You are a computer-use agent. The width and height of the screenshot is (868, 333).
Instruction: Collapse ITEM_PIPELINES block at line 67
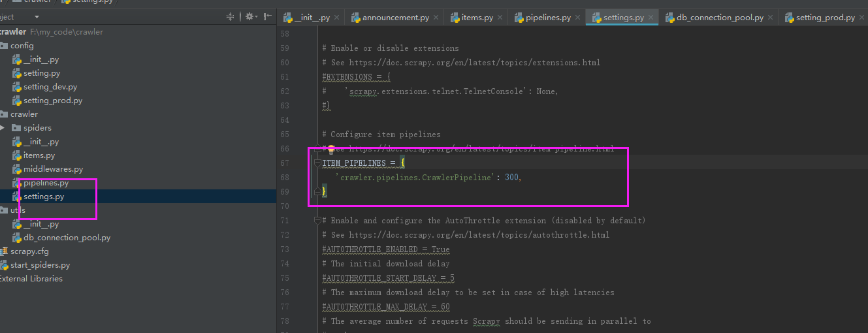tap(317, 163)
